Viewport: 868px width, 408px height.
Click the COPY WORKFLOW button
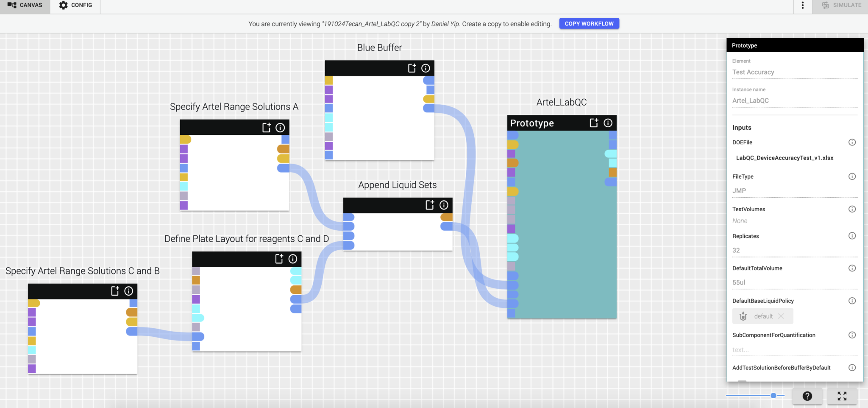(589, 23)
